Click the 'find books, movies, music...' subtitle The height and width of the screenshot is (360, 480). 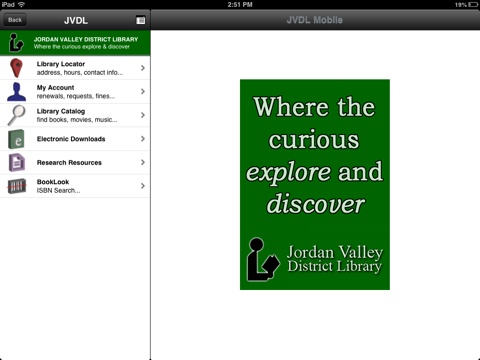[77, 120]
